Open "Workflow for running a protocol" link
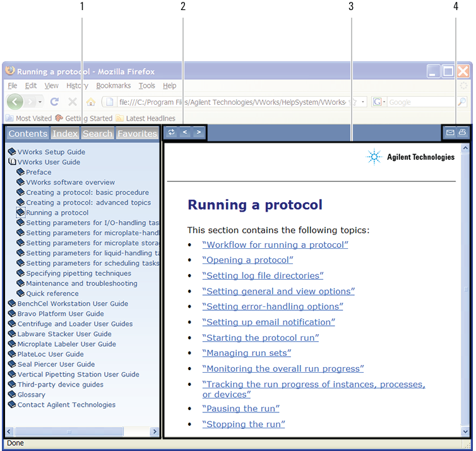The image size is (476, 451). [x=275, y=245]
